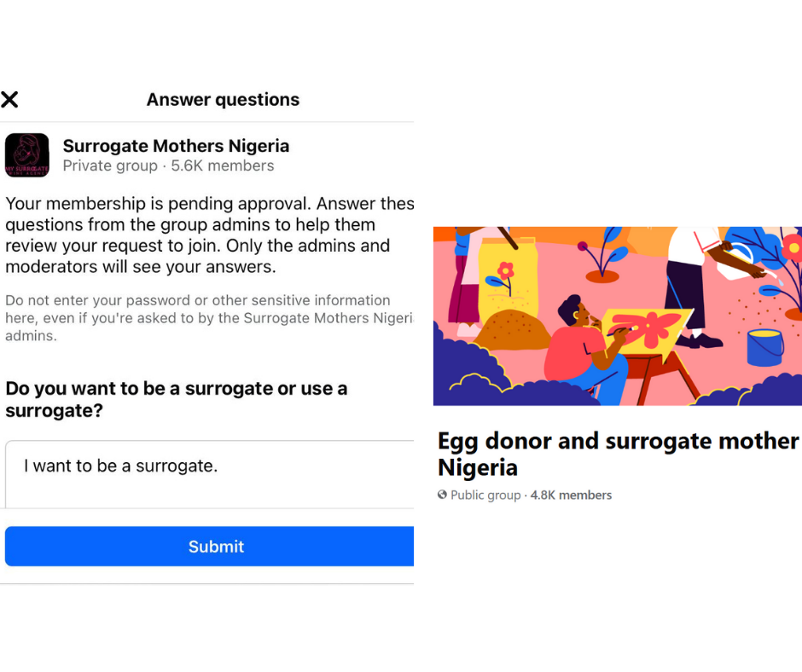Click the password warning notice text
The height and width of the screenshot is (672, 802).
click(205, 318)
